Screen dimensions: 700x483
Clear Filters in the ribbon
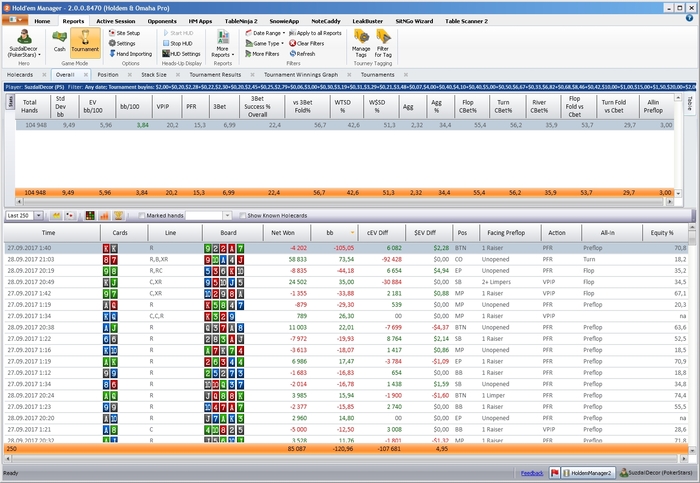click(x=307, y=43)
